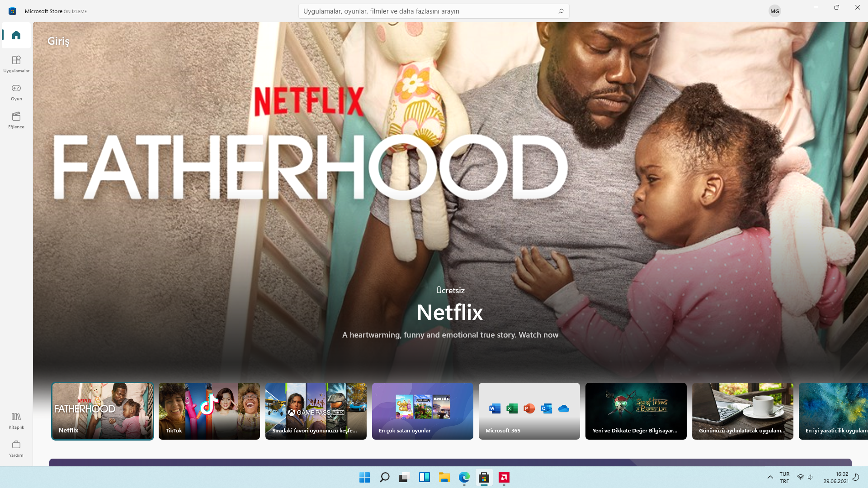Click the large Netflix hero title
The height and width of the screenshot is (488, 868).
click(x=450, y=312)
